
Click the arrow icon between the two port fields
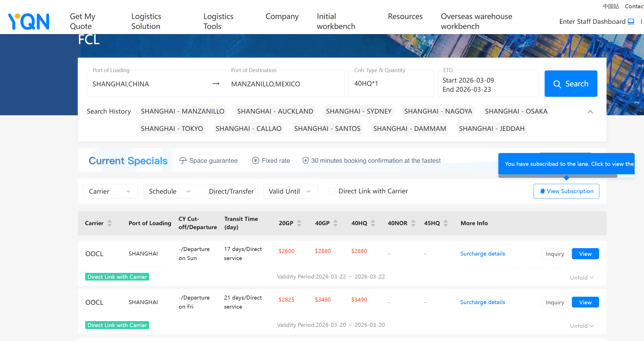point(216,83)
